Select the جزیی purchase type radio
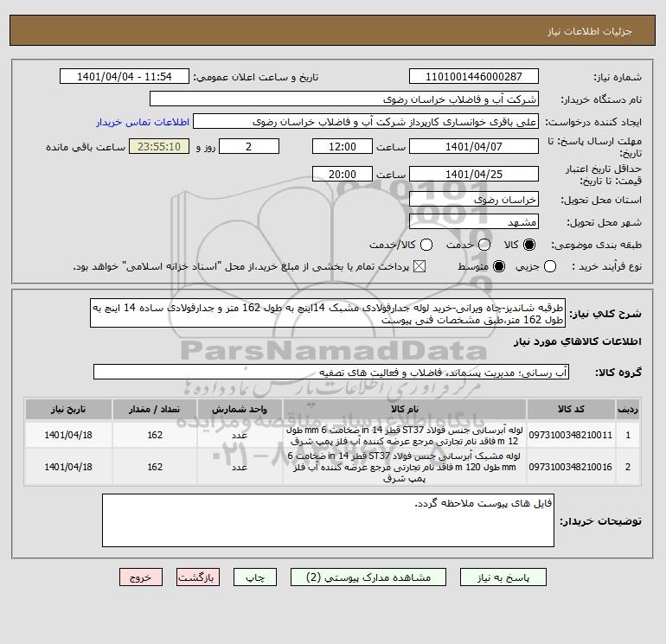The width and height of the screenshot is (666, 644). click(550, 266)
